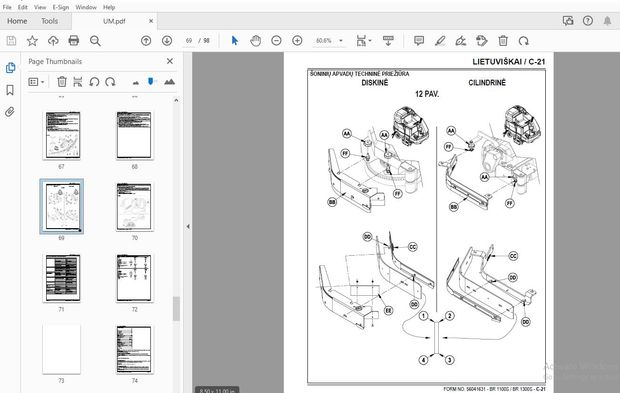Add the document to starred files
The image size is (620, 393).
(x=32, y=40)
